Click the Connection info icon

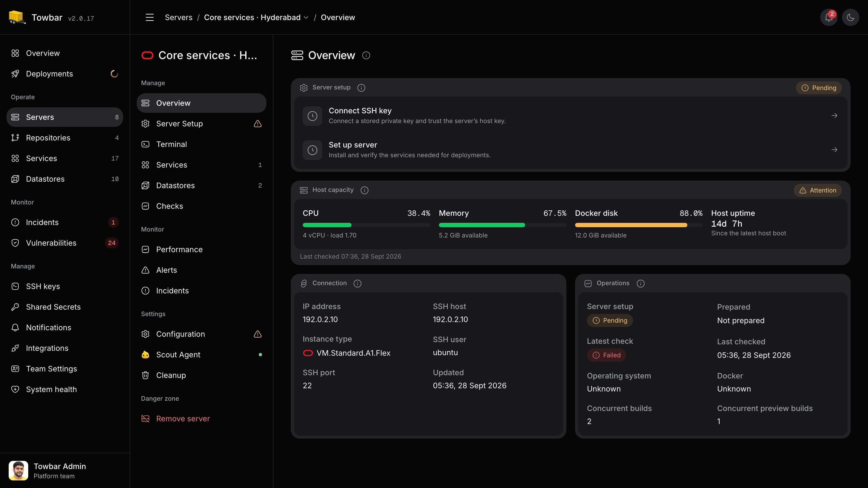[358, 284]
